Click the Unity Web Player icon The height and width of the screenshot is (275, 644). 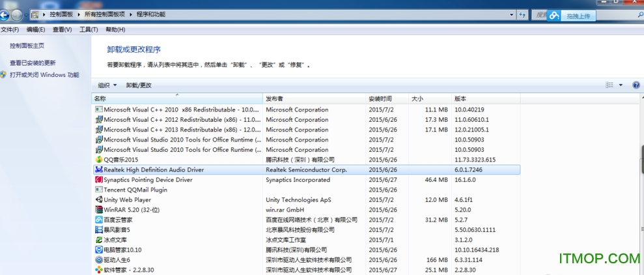click(98, 200)
